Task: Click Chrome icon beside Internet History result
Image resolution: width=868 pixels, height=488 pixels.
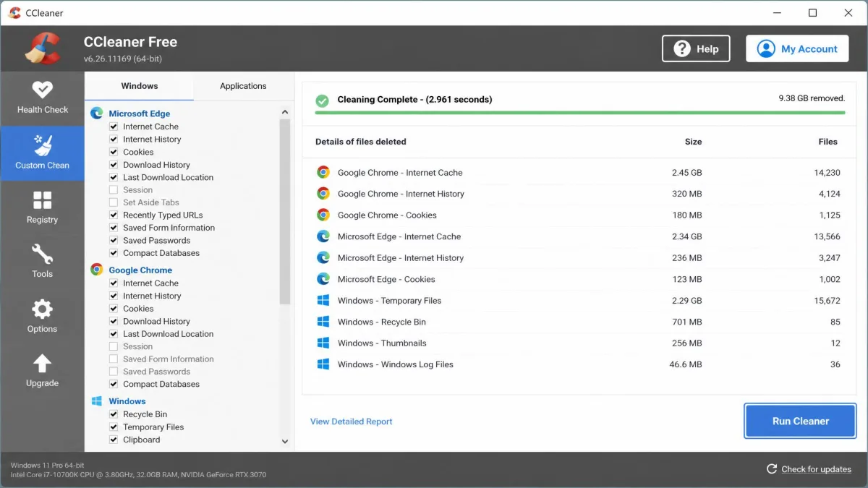Action: (323, 194)
